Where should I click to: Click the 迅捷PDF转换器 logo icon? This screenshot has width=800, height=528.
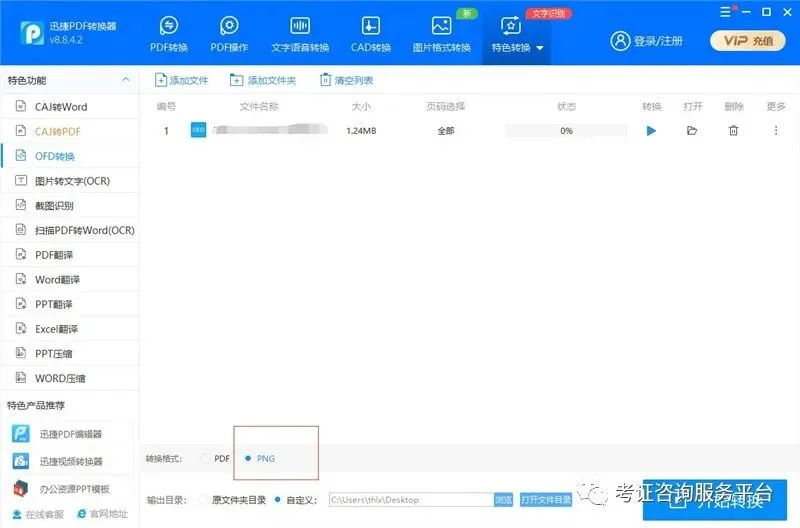click(32, 33)
